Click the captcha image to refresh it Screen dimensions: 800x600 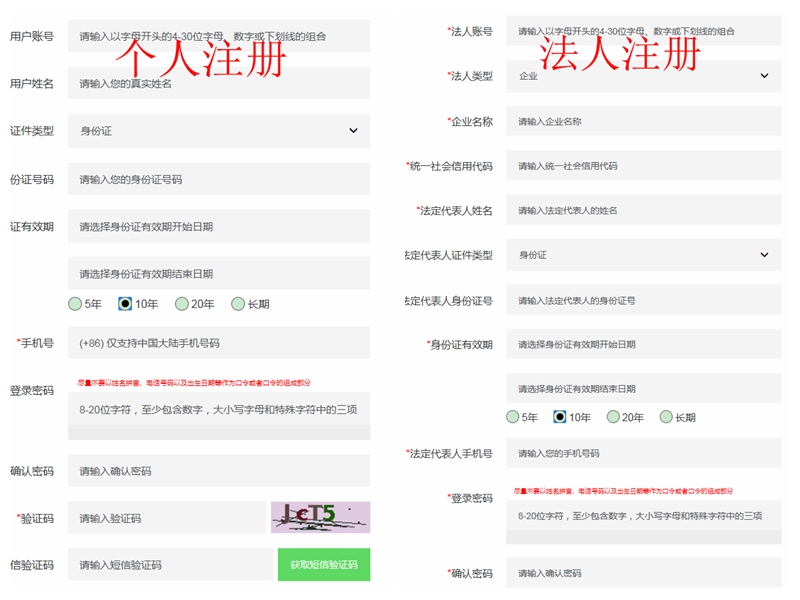320,517
